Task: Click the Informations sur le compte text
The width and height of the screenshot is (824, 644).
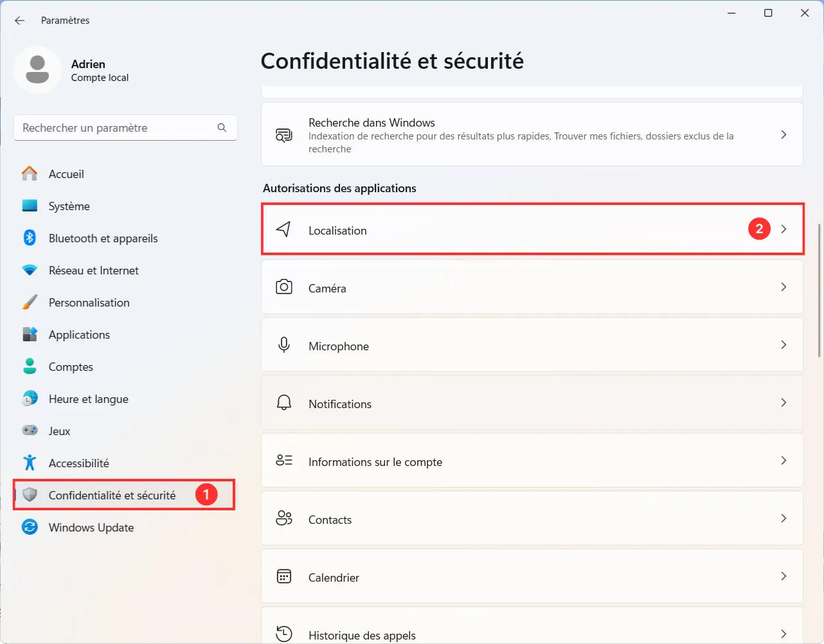Action: (x=375, y=462)
